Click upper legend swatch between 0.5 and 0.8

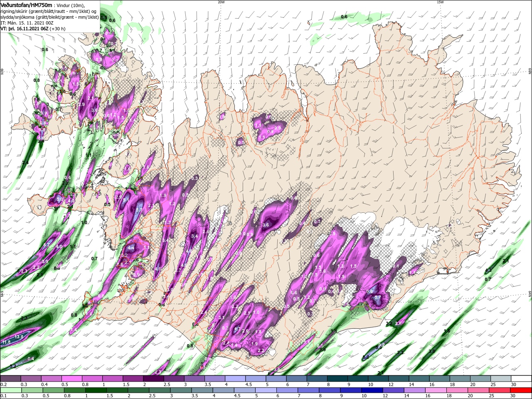tap(72, 379)
